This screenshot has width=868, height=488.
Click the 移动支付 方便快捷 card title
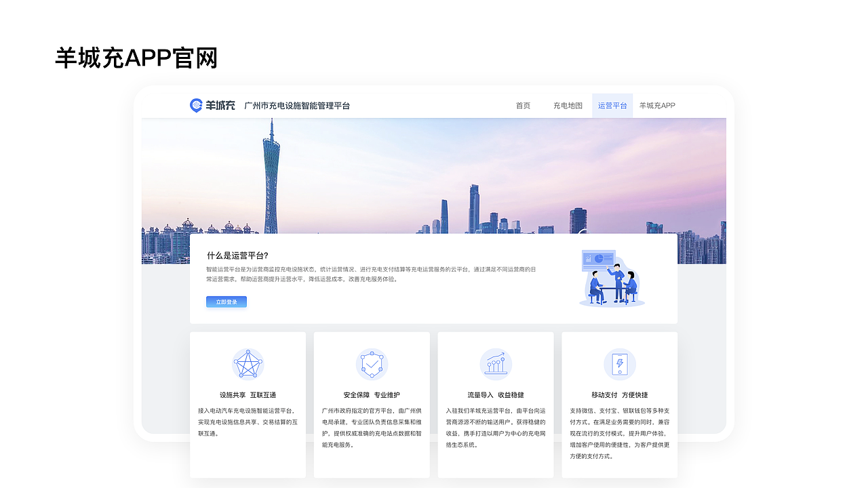point(620,395)
